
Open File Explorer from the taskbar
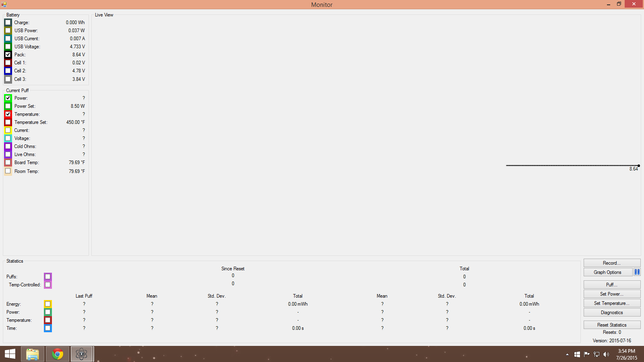coord(33,354)
